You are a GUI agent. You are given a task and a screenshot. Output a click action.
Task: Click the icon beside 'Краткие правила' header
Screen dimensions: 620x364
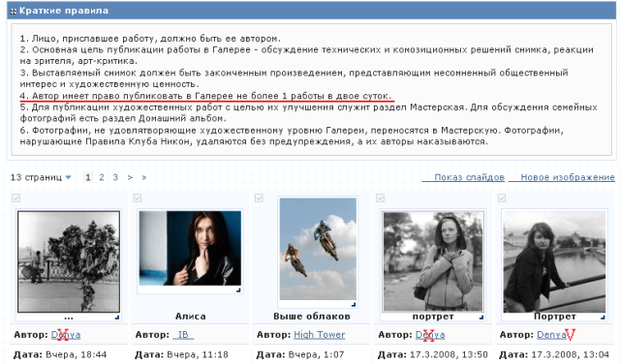14,12
